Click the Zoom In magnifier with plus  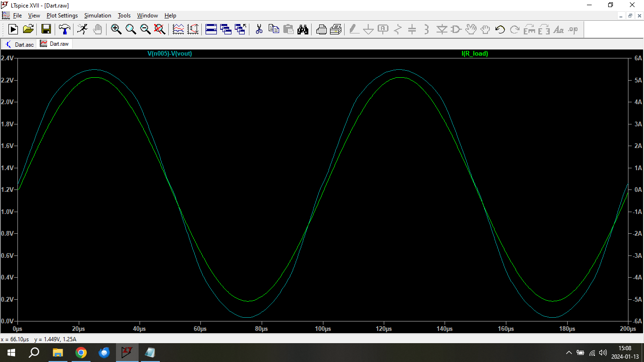click(x=116, y=29)
